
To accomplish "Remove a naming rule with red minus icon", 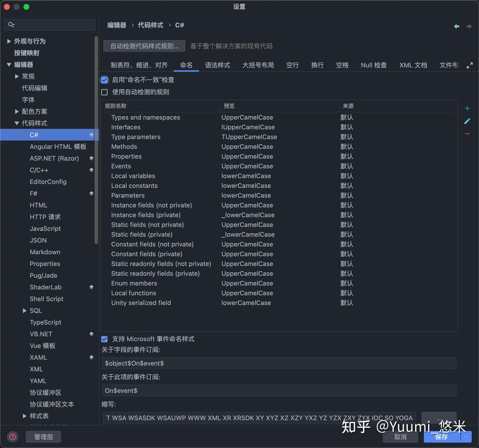I will point(467,133).
